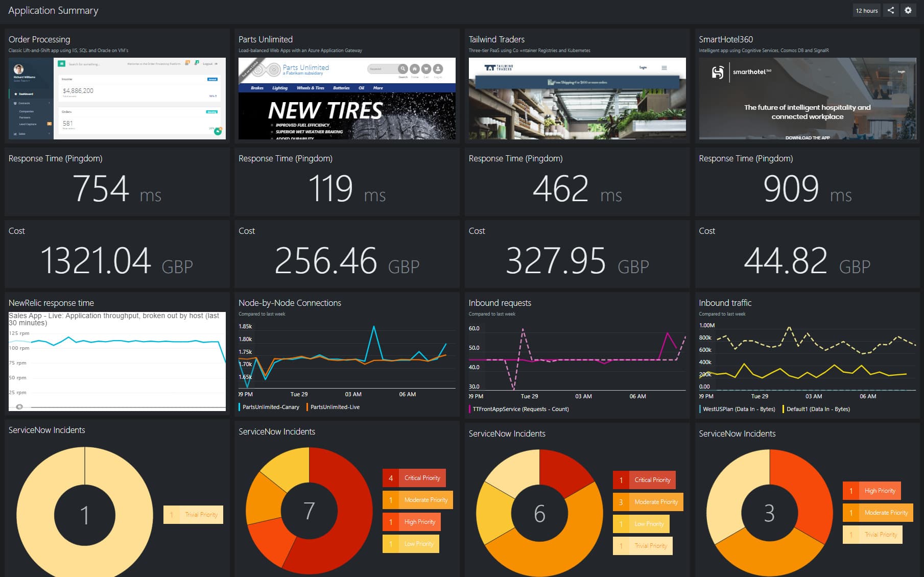The image size is (924, 577).
Task: Click the Application Summary dashboard title
Action: pos(53,11)
